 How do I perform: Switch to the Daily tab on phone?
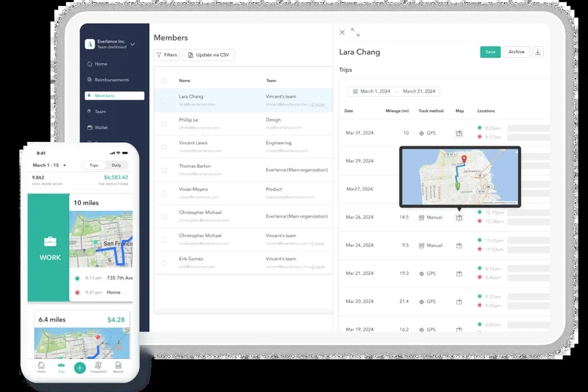(116, 165)
